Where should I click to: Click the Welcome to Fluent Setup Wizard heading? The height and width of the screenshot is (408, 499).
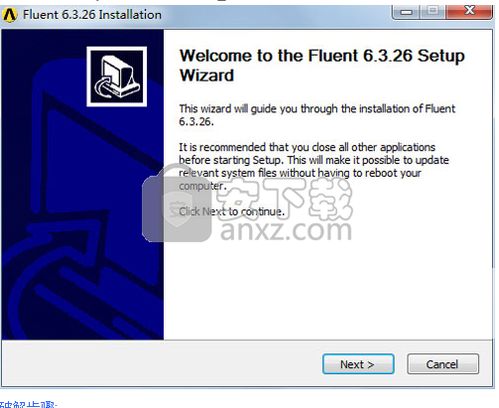(x=322, y=65)
